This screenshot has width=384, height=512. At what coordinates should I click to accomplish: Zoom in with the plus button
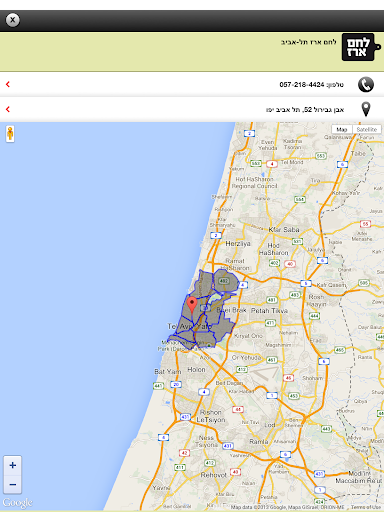coord(13,465)
